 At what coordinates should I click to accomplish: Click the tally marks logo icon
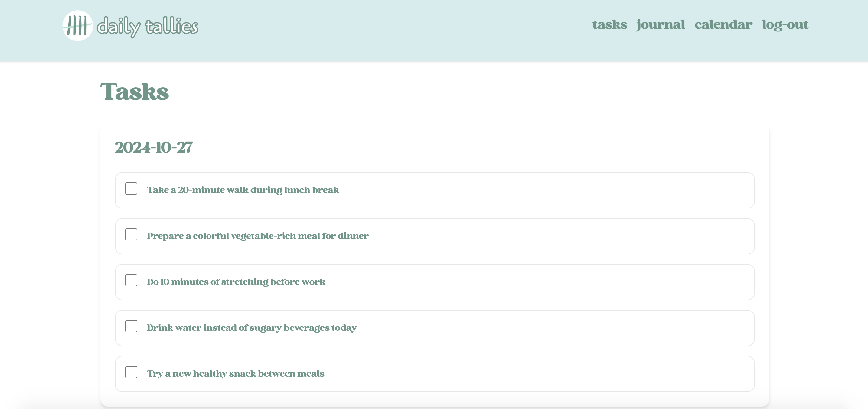(x=77, y=26)
